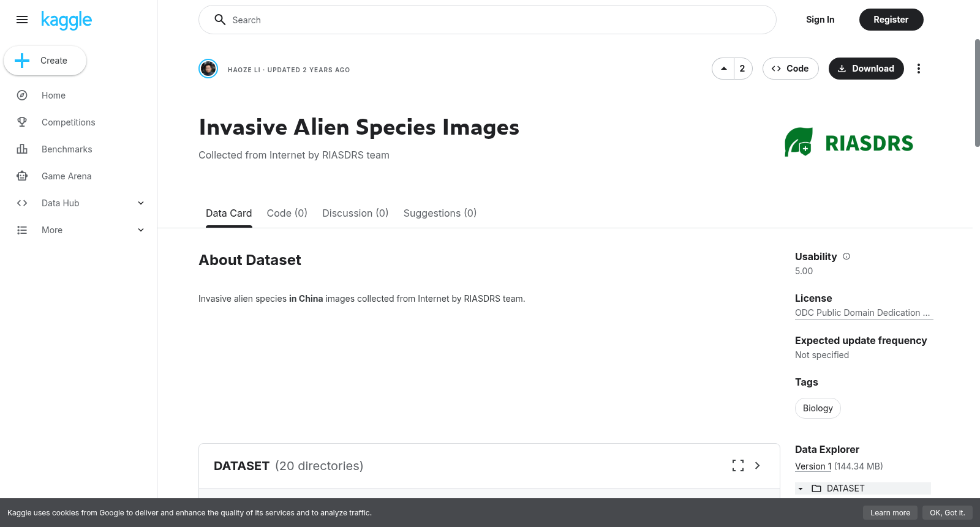The width and height of the screenshot is (980, 527).
Task: Accept cookies with OK, Got it.
Action: pos(947,513)
